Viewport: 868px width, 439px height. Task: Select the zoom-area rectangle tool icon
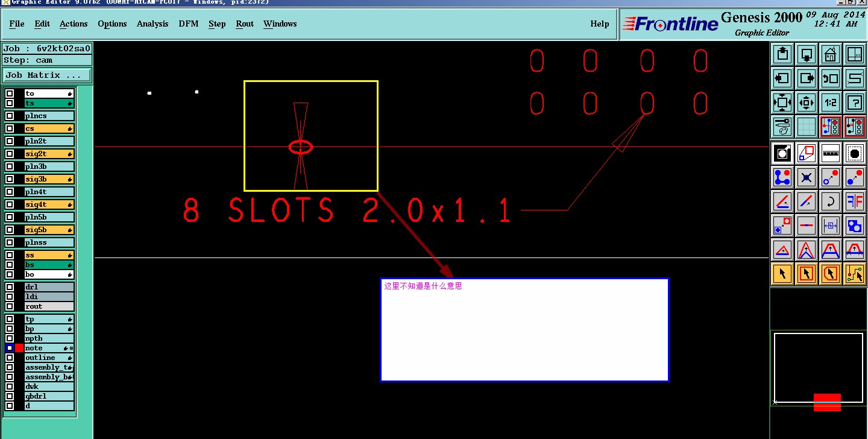click(x=807, y=153)
